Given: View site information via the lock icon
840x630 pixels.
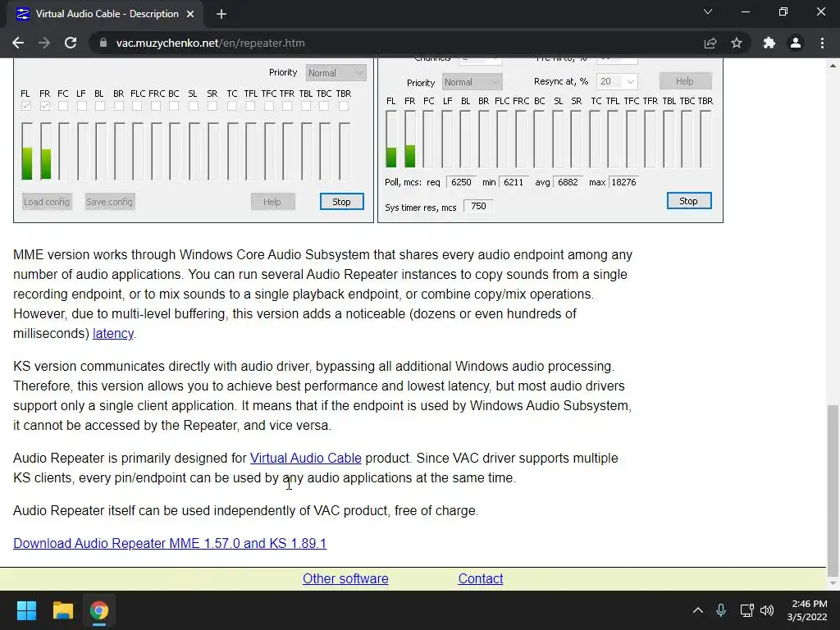Looking at the screenshot, I should pyautogui.click(x=103, y=43).
